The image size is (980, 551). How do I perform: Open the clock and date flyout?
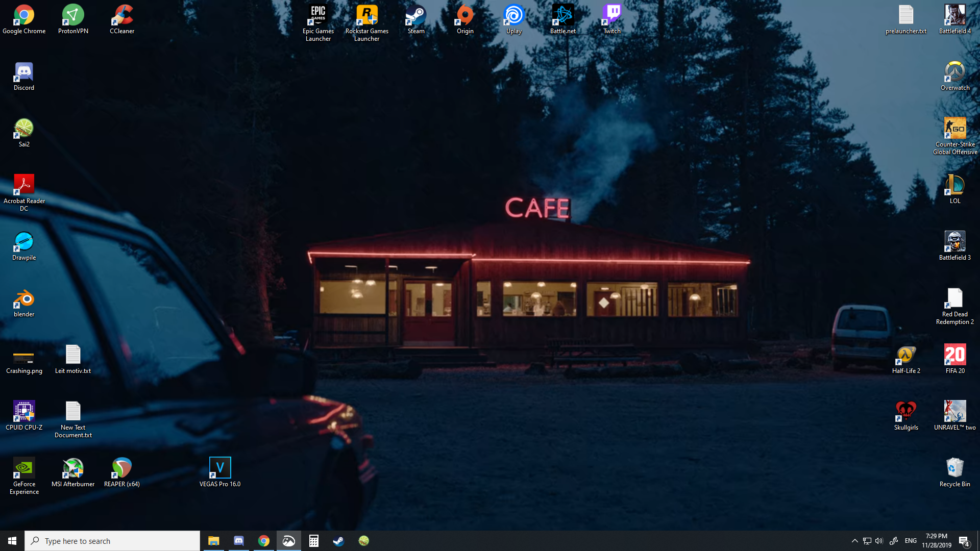(x=937, y=541)
